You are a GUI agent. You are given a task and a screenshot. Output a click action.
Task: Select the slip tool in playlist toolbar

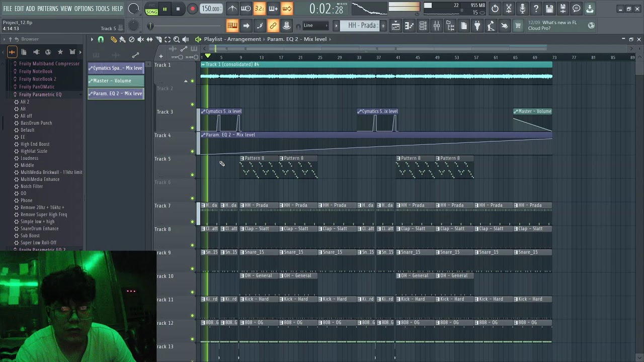point(149,39)
